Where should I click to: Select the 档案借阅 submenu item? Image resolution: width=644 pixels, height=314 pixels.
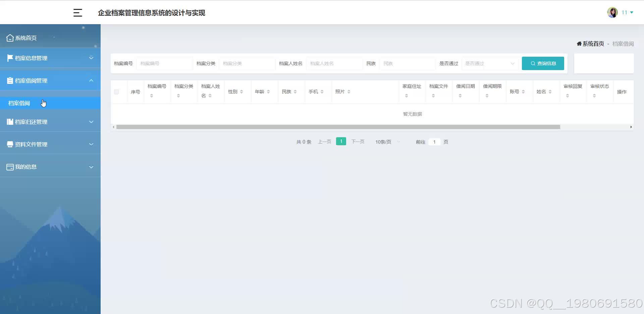pos(19,103)
